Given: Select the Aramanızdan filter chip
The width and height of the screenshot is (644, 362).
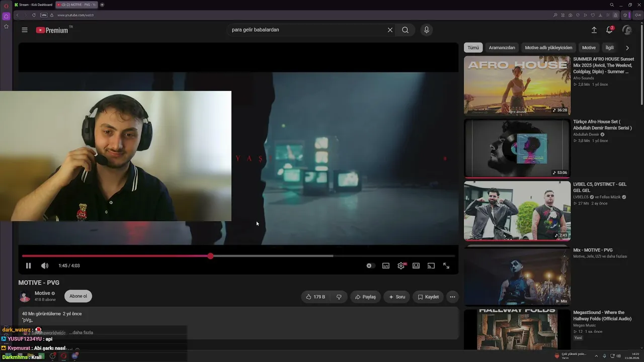Looking at the screenshot, I should tap(502, 48).
